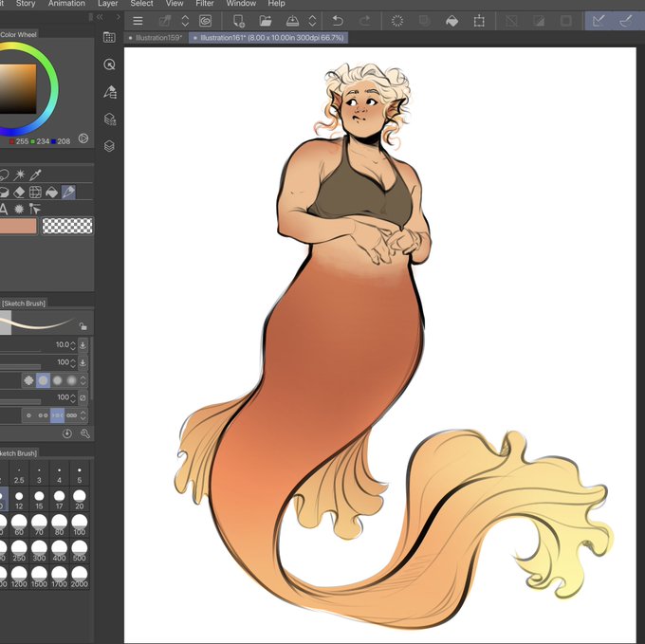Screen dimensions: 645x644
Task: Activate the Scale/Rotate transform icon
Action: pos(479,21)
